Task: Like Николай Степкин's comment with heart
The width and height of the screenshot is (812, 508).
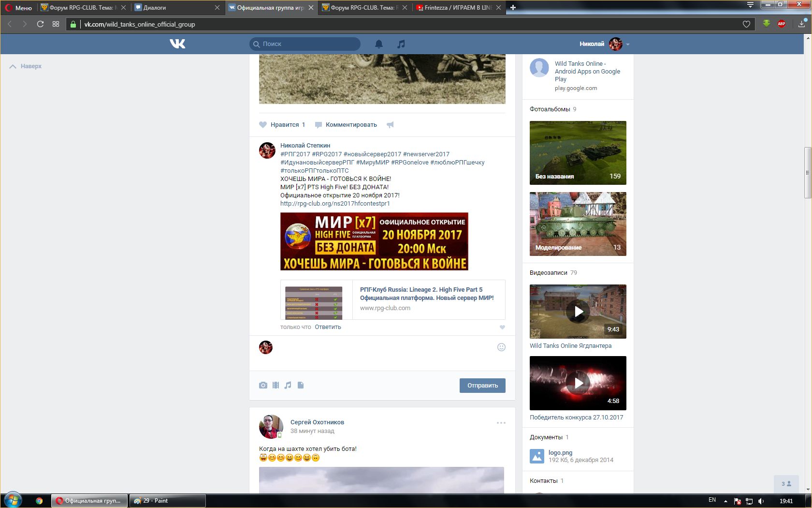Action: 502,328
